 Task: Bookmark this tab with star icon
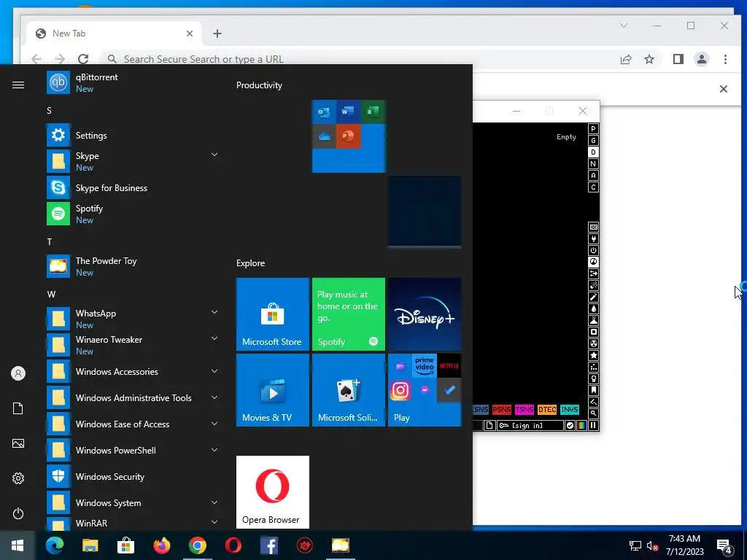pyautogui.click(x=649, y=59)
